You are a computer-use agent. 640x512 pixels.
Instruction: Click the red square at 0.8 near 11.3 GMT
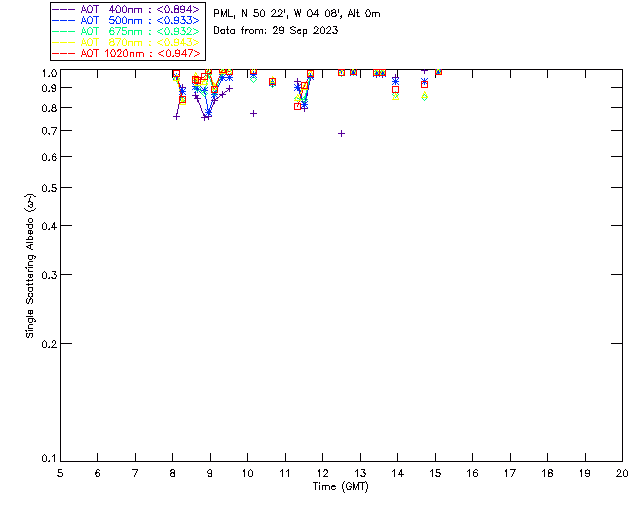298,105
